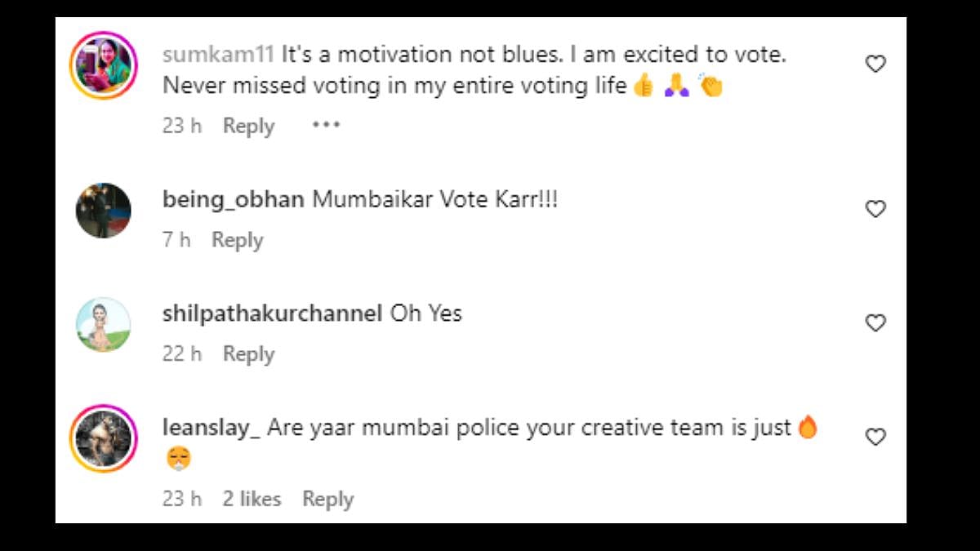Click the 7 h timestamp on being_obhan's comment
This screenshot has width=980, height=551.
176,240
